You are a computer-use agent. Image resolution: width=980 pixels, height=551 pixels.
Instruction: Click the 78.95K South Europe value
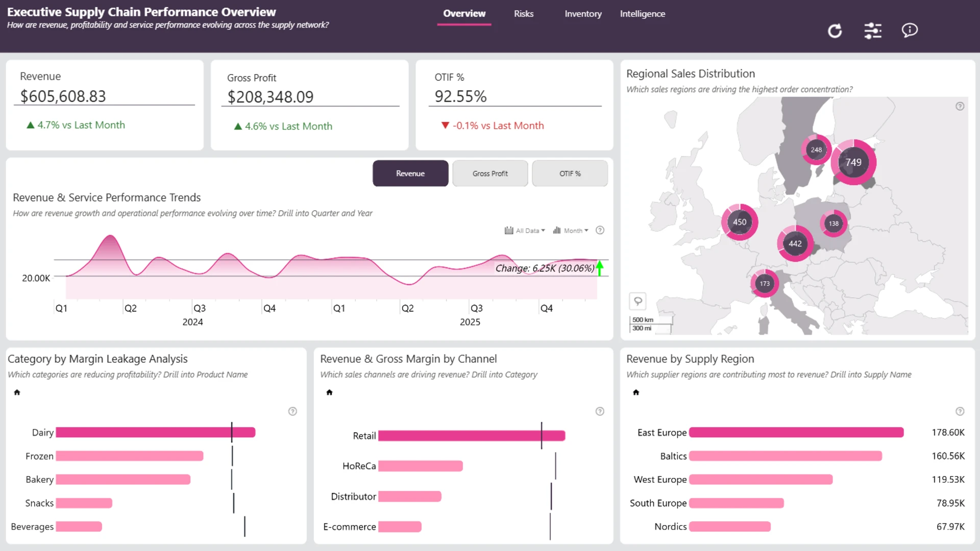[950, 503]
